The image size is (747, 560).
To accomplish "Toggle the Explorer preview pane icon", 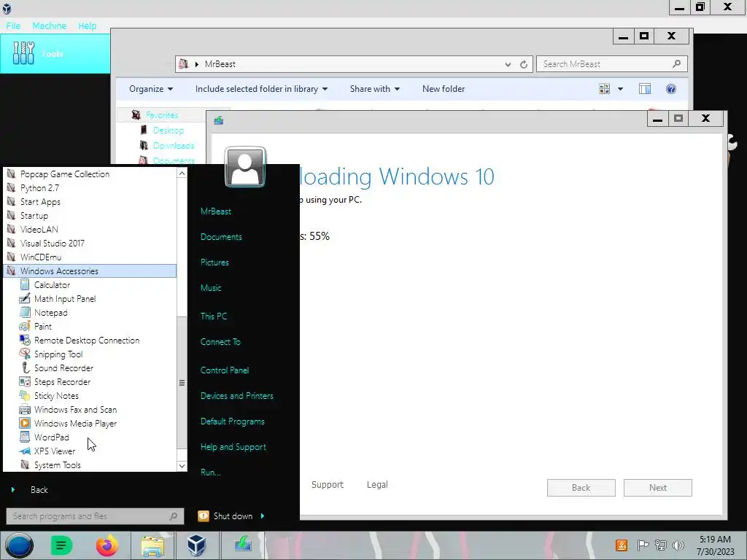I will (x=645, y=88).
